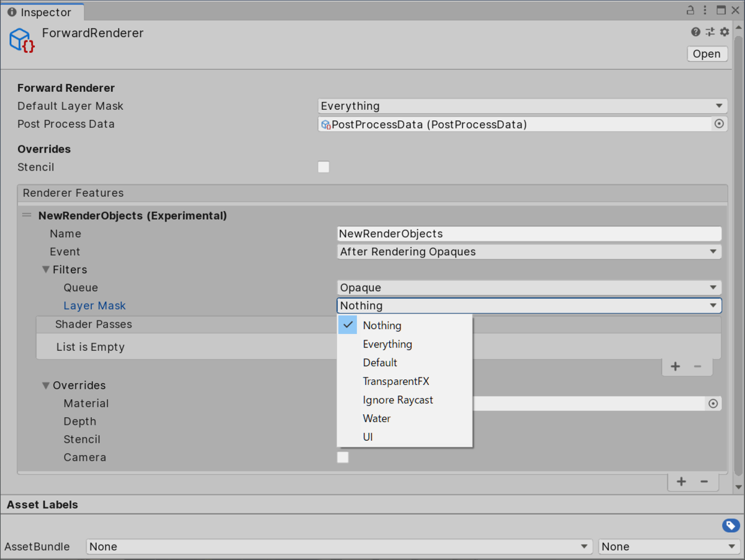The image size is (745, 560).
Task: Select Default layer in menu
Action: click(405, 363)
